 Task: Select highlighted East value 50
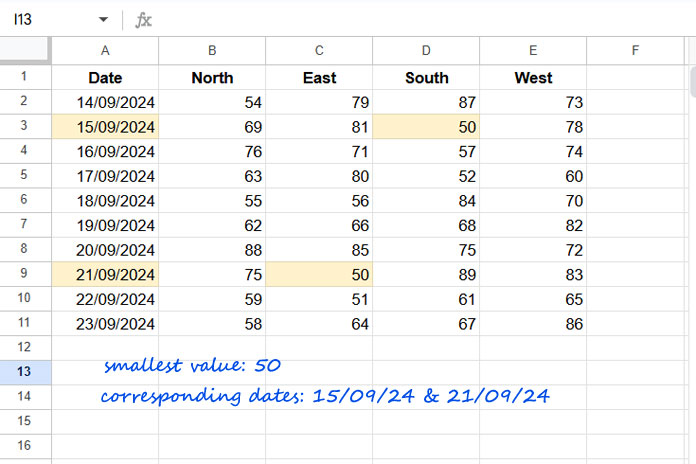pyautogui.click(x=319, y=274)
